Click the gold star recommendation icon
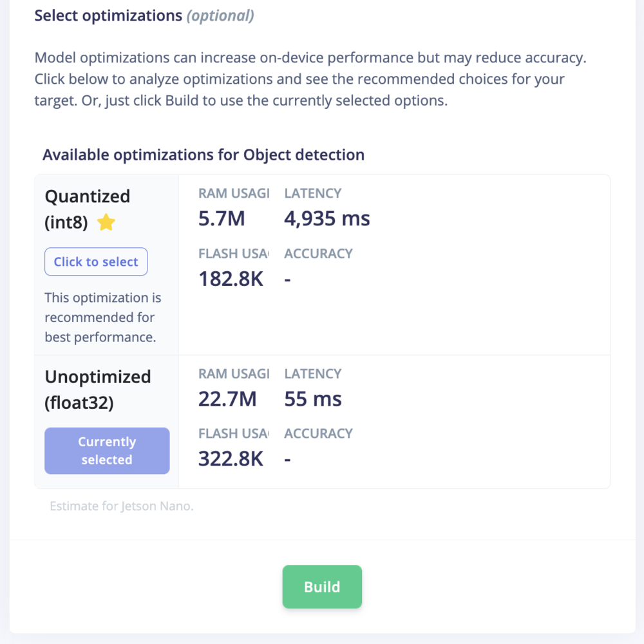 pyautogui.click(x=106, y=223)
